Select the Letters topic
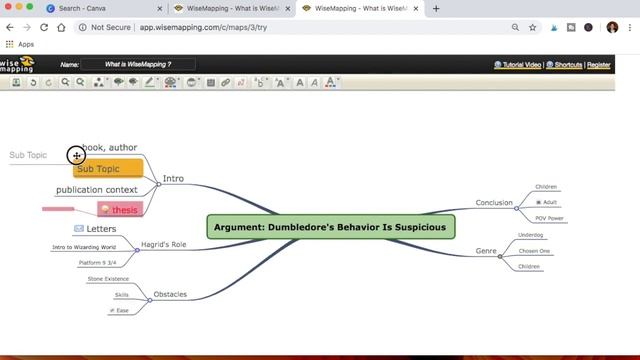Screen dimensions: 640x360 pos(101,229)
